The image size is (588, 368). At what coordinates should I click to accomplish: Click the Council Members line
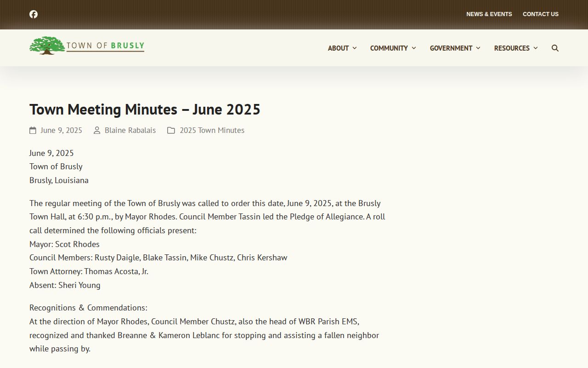pyautogui.click(x=158, y=258)
